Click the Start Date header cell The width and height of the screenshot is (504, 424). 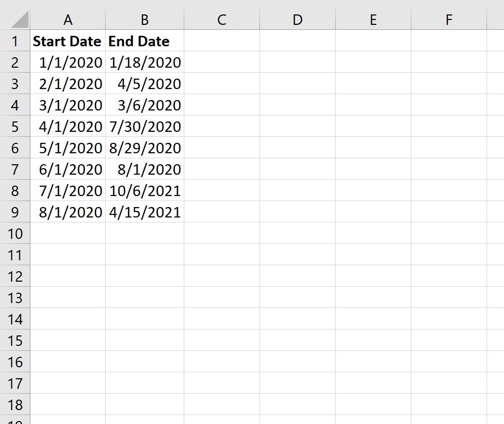67,41
